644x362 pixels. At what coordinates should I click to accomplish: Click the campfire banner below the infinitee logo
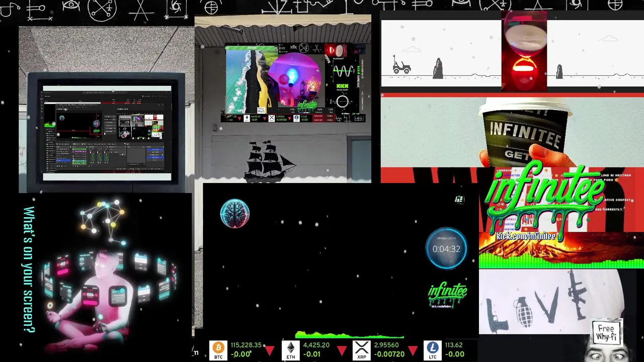tap(561, 250)
